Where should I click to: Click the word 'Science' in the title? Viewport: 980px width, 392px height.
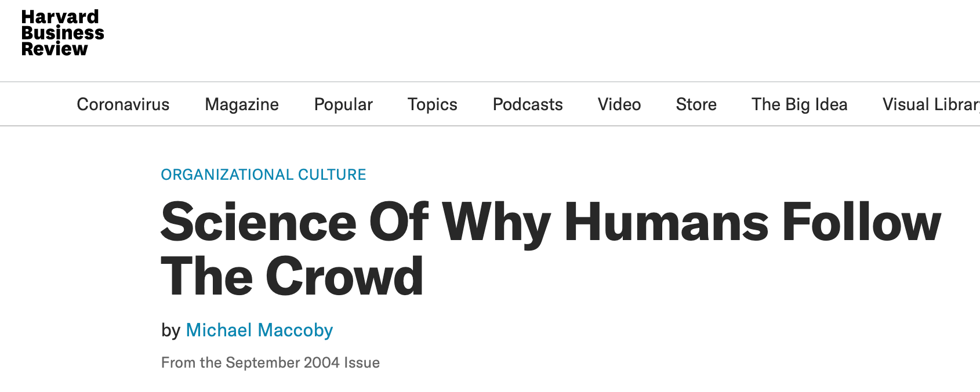pos(259,222)
